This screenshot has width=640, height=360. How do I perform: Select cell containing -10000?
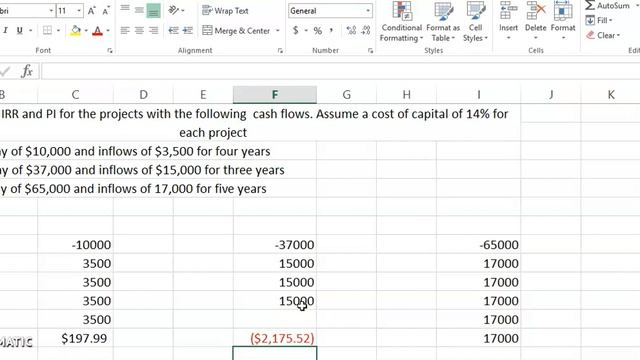click(75, 244)
